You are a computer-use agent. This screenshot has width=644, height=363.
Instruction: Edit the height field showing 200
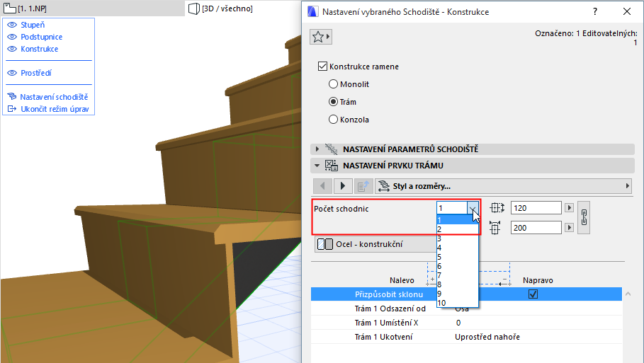536,228
